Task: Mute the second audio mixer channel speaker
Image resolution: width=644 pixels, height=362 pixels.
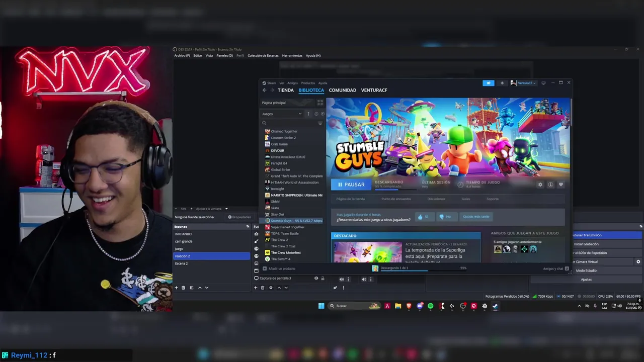Action: 364,279
